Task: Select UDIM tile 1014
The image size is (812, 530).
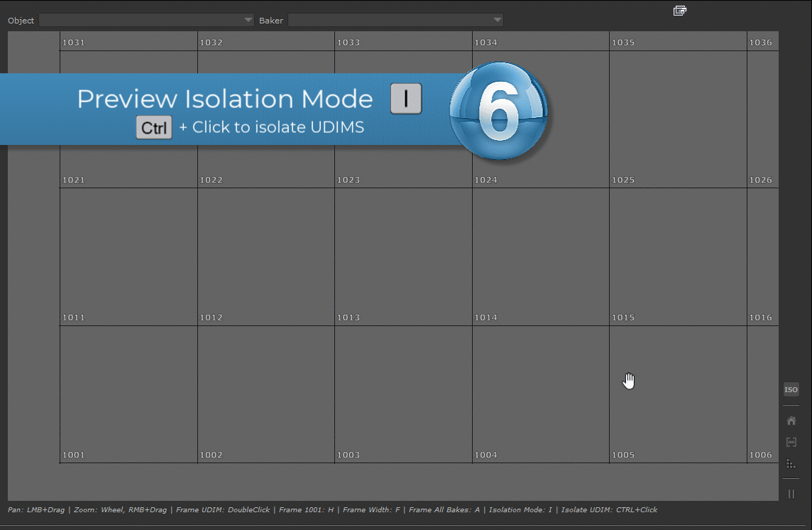Action: 541,256
